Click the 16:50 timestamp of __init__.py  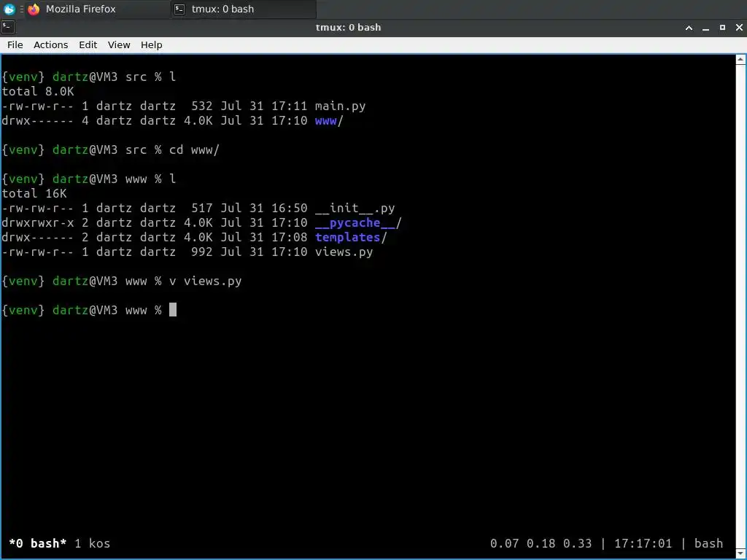coord(289,208)
